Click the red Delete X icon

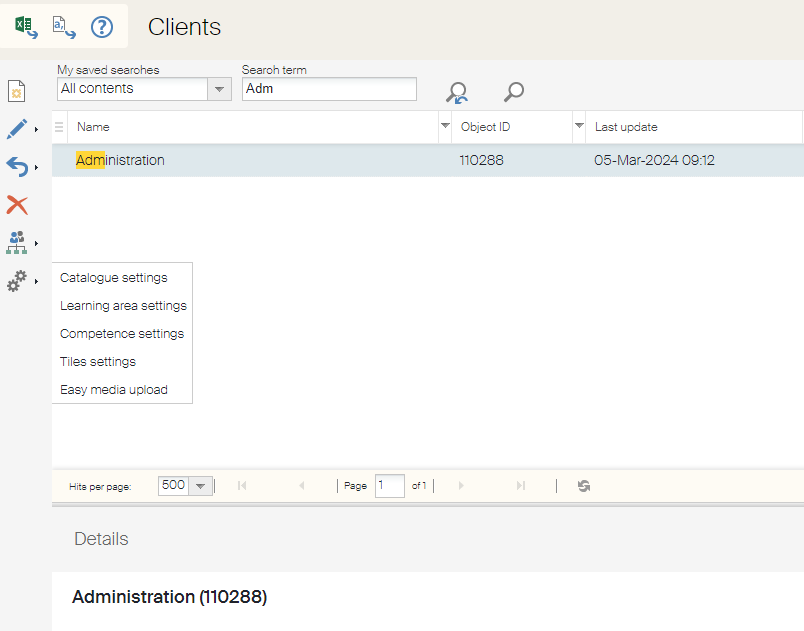coord(16,205)
